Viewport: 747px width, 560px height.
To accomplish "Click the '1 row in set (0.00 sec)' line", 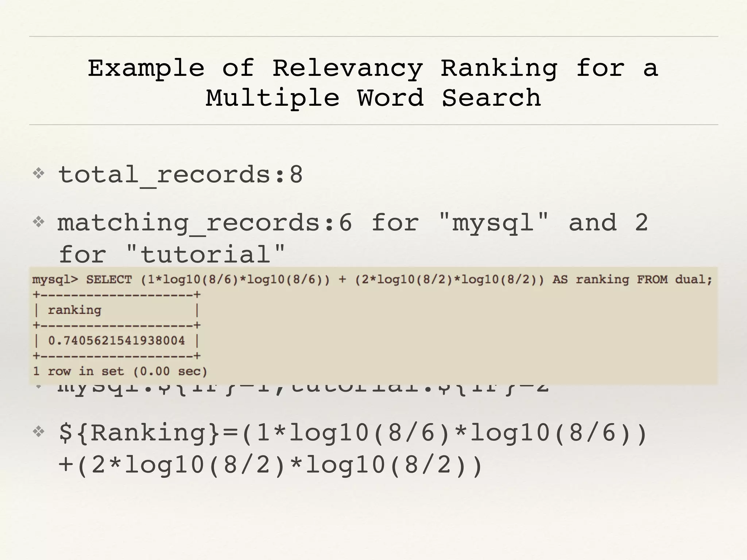I will pos(120,371).
